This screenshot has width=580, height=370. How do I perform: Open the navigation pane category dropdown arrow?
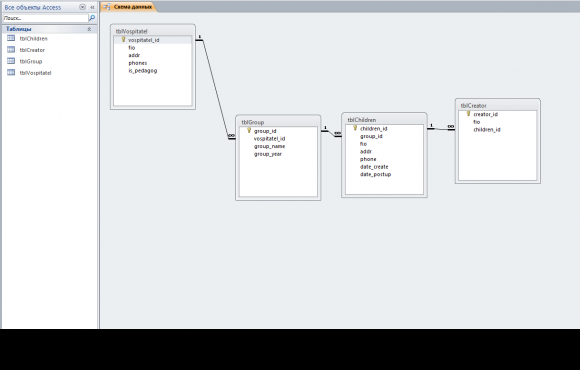pos(82,7)
